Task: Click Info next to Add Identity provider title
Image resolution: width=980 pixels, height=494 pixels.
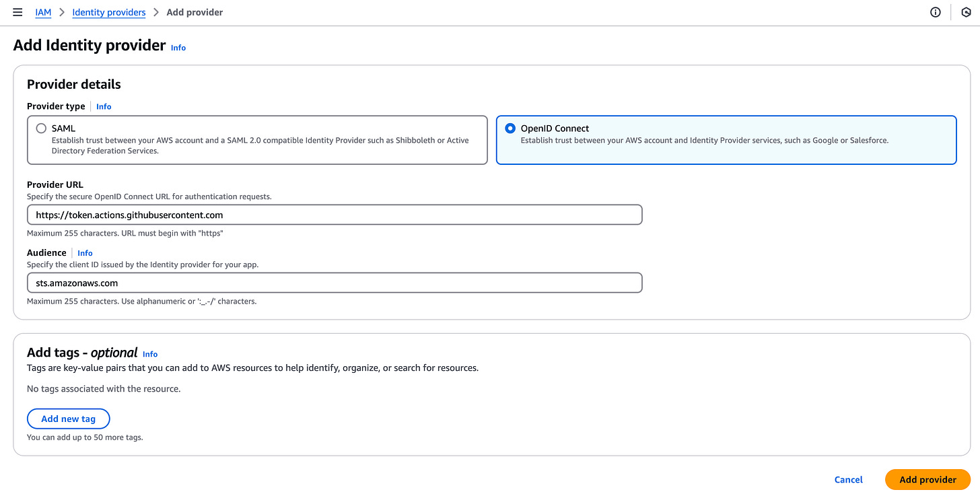Action: [178, 47]
